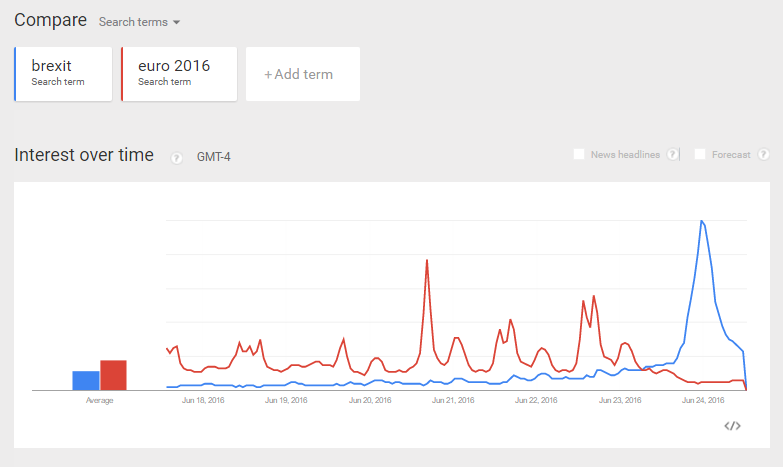Click the GMT-4 timezone label
The image size is (783, 467).
coord(213,157)
